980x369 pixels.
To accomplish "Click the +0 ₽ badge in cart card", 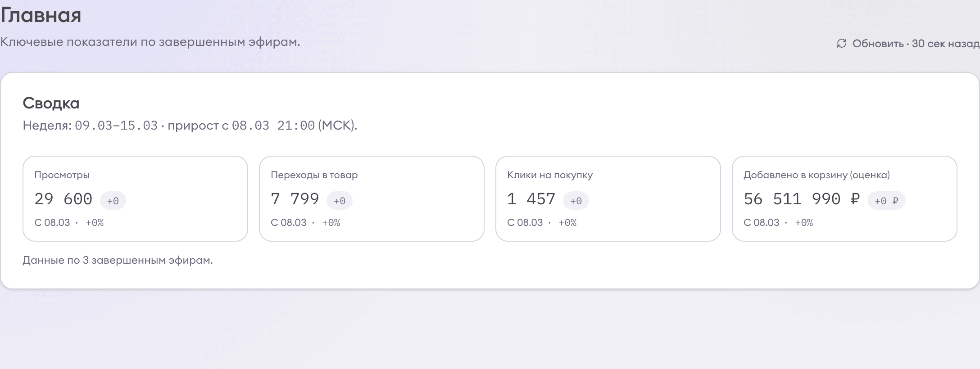I will (x=886, y=201).
